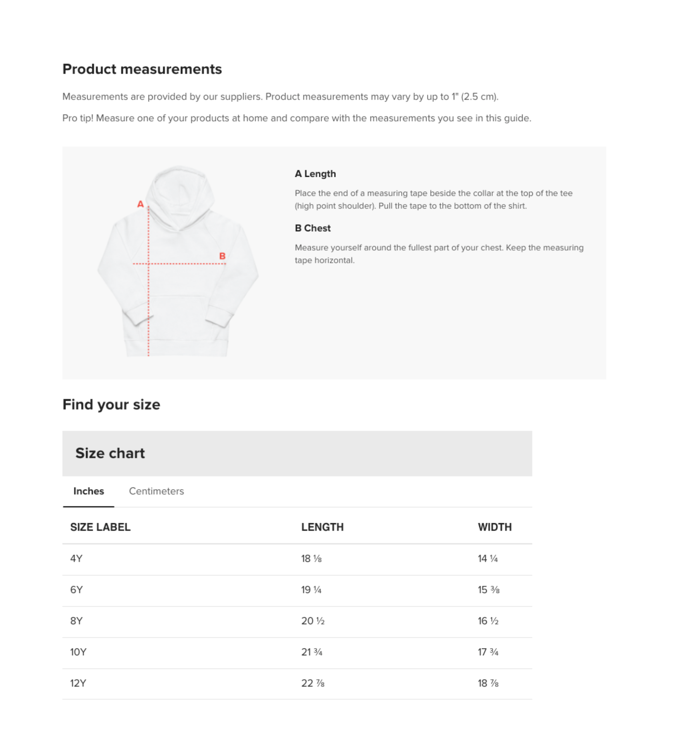Click the red A length marker
The image size is (700, 745).
click(140, 204)
